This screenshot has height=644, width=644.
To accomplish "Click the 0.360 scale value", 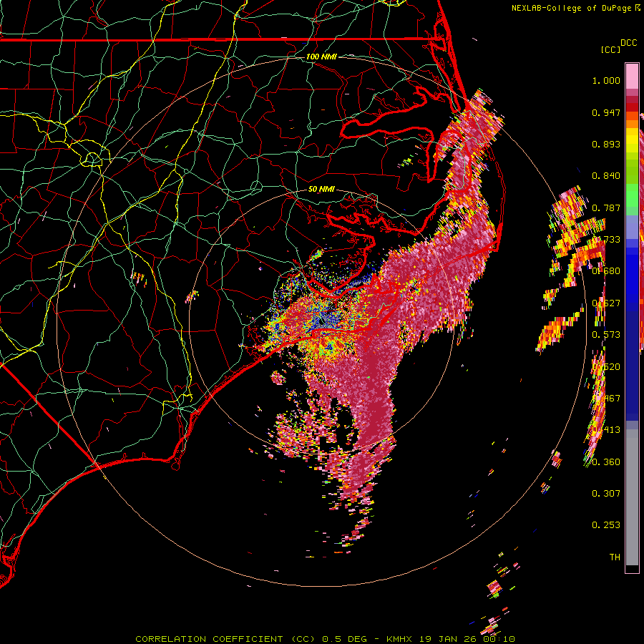I will pyautogui.click(x=606, y=462).
